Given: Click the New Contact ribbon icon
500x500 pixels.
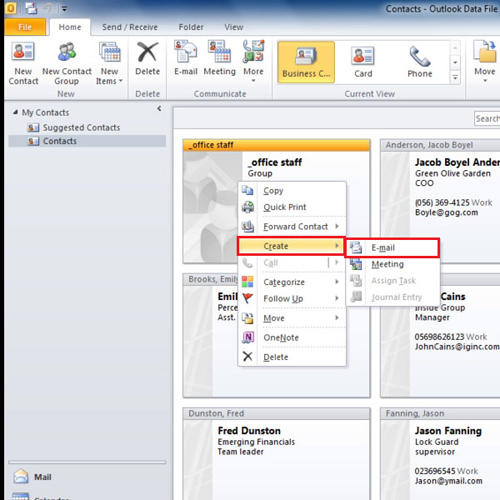Looking at the screenshot, I should coord(23,63).
